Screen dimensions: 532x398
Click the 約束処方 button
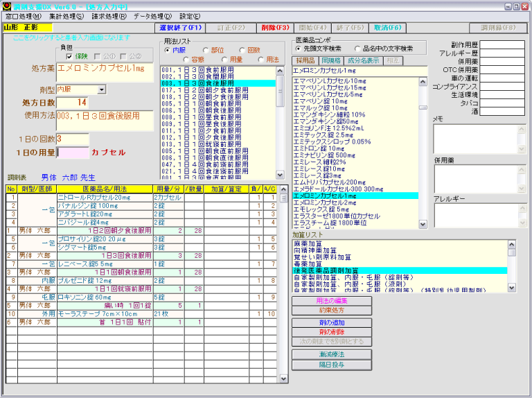pyautogui.click(x=332, y=311)
